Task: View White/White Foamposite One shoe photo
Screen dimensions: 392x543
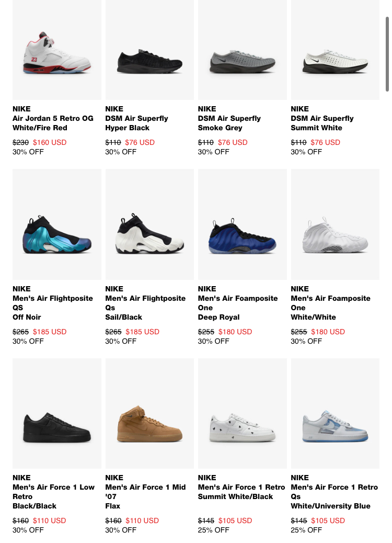Action: pos(335,224)
